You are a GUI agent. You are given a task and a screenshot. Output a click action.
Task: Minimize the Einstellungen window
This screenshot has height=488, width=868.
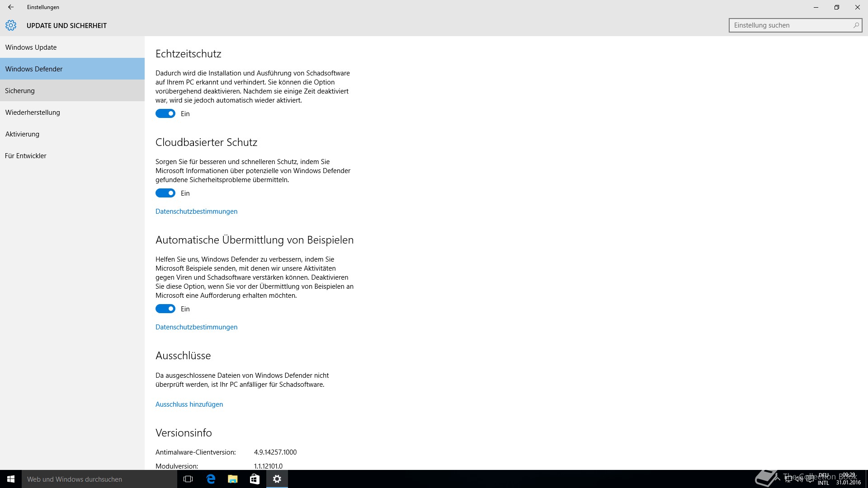coord(816,7)
